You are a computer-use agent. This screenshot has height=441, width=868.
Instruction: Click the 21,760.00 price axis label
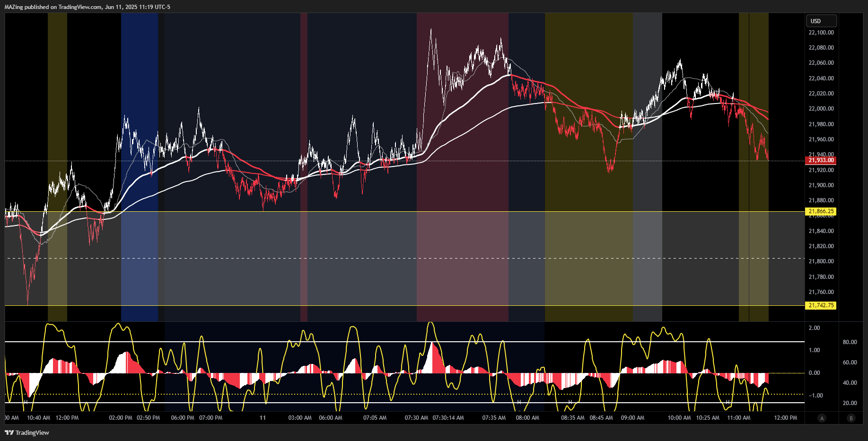pos(821,292)
